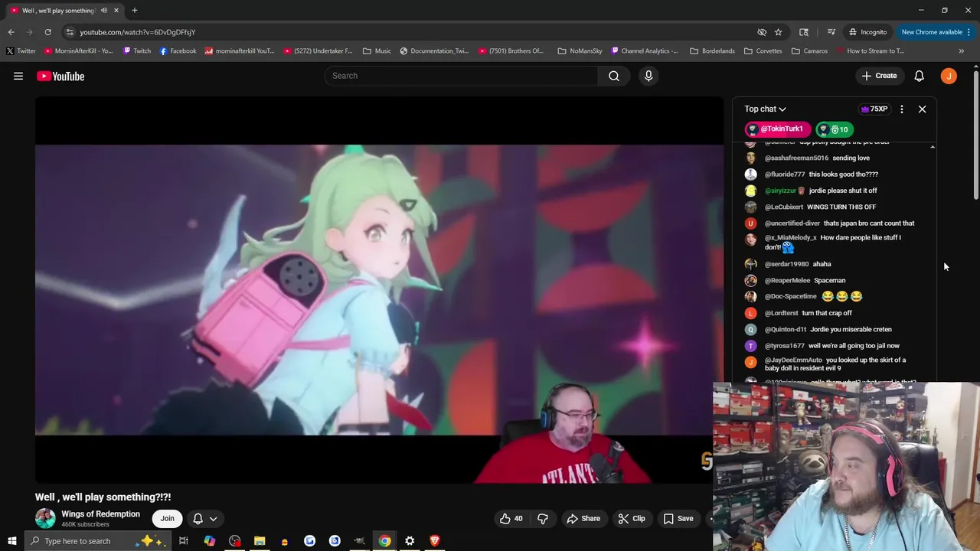Open File Explorer from taskbar

point(260,541)
